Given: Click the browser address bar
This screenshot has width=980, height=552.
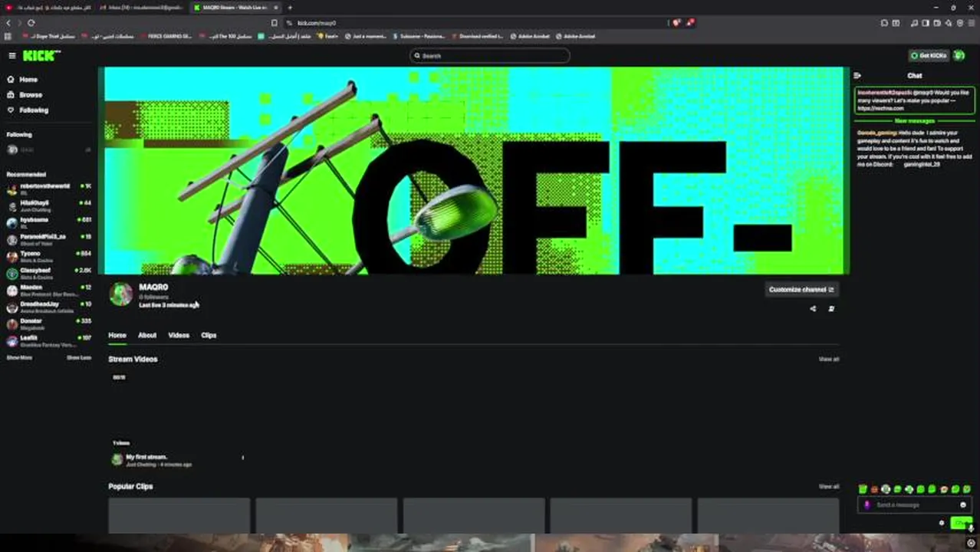Looking at the screenshot, I should coord(475,23).
